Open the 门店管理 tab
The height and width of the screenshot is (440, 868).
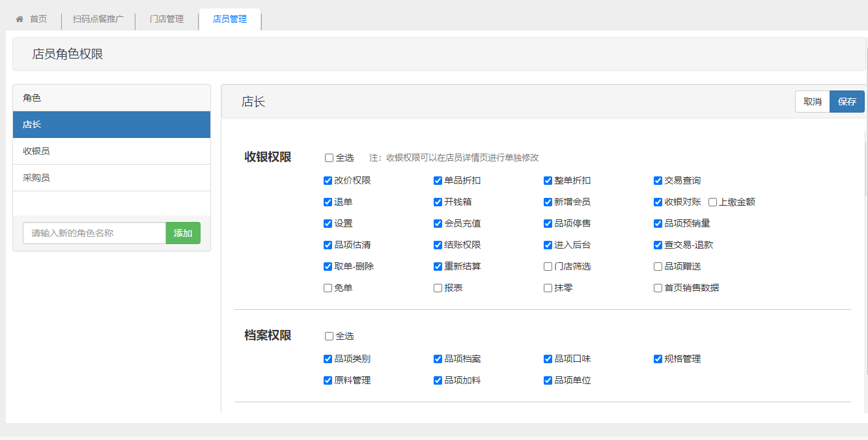[x=166, y=20]
